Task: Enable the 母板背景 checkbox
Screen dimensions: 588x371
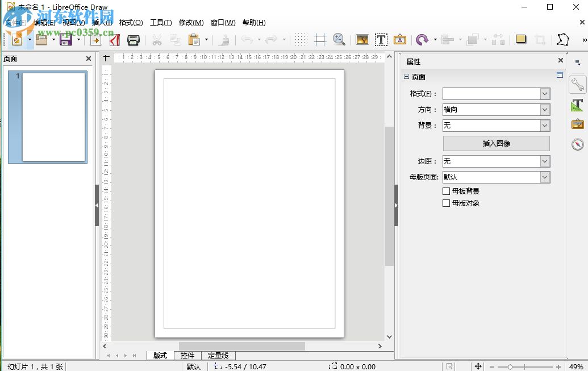Action: tap(447, 191)
